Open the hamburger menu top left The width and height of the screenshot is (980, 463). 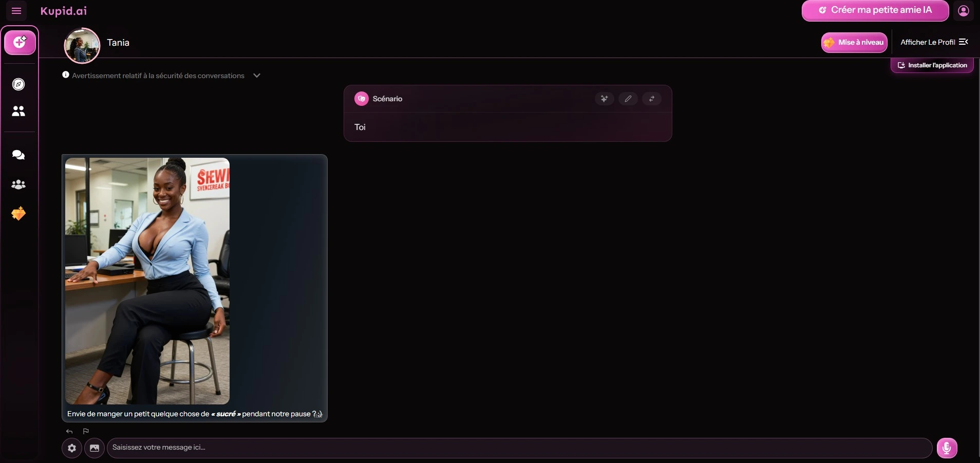[16, 11]
